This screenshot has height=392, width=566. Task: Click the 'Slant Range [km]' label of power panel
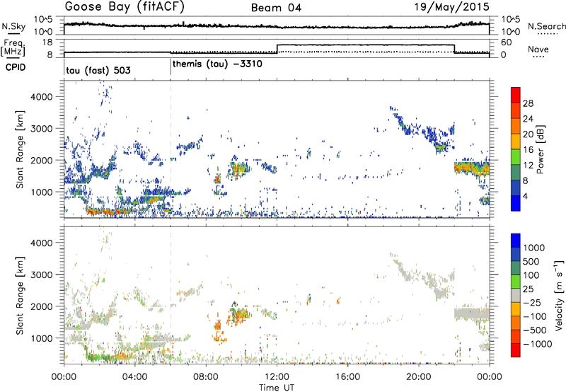(20, 149)
